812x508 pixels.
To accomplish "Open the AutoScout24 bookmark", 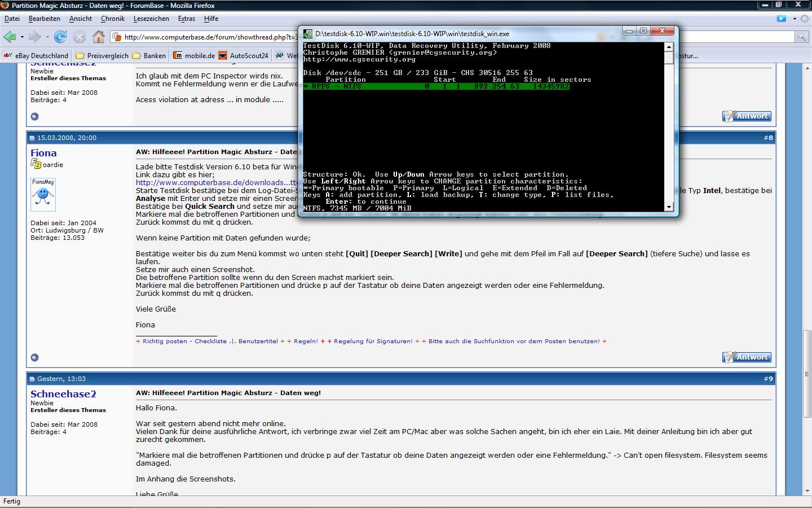I will (243, 55).
